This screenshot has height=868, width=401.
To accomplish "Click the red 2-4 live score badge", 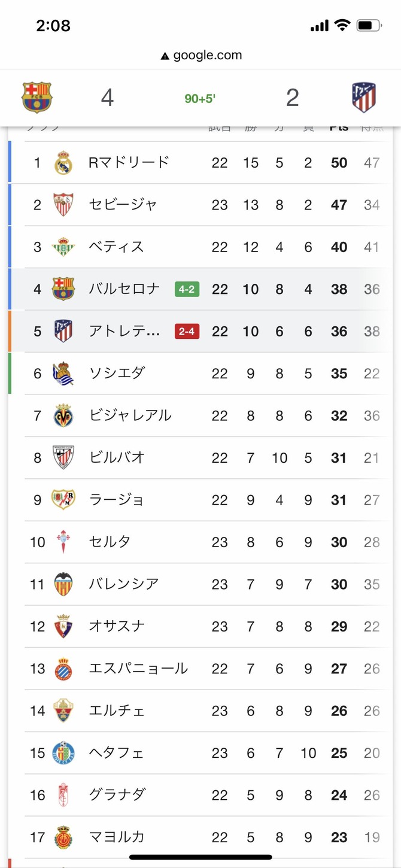I will pyautogui.click(x=187, y=331).
